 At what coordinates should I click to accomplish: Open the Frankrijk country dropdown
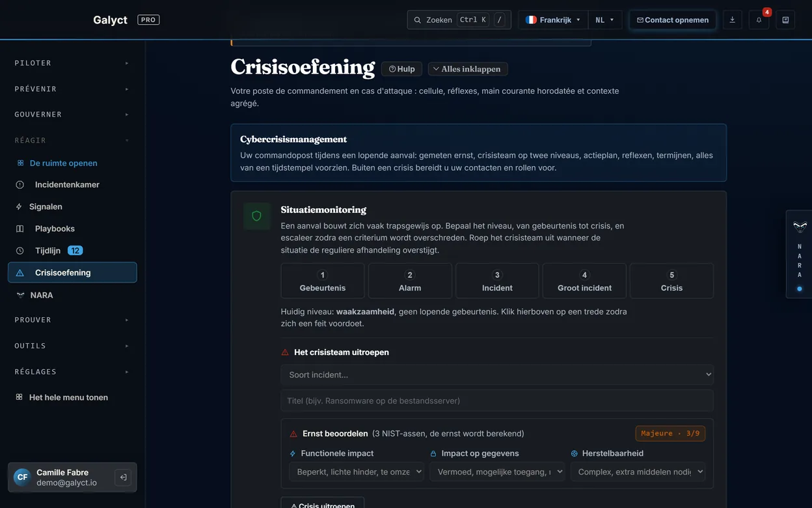[x=553, y=20]
